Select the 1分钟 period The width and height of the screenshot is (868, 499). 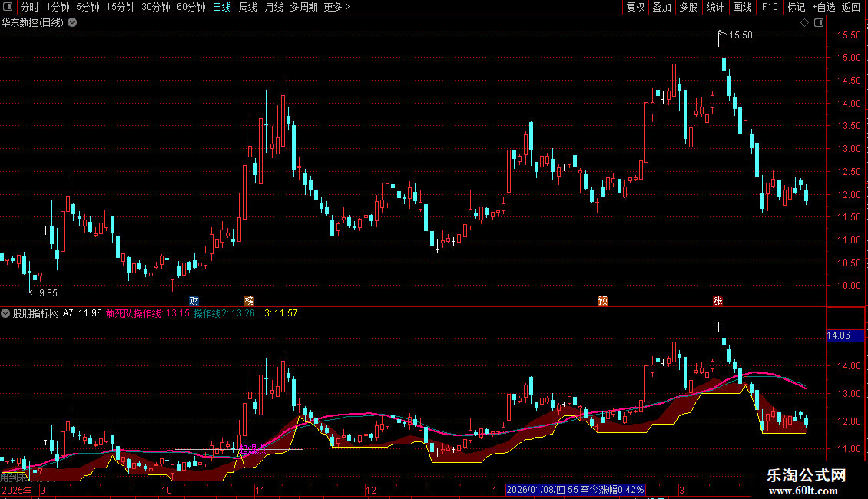pos(58,7)
